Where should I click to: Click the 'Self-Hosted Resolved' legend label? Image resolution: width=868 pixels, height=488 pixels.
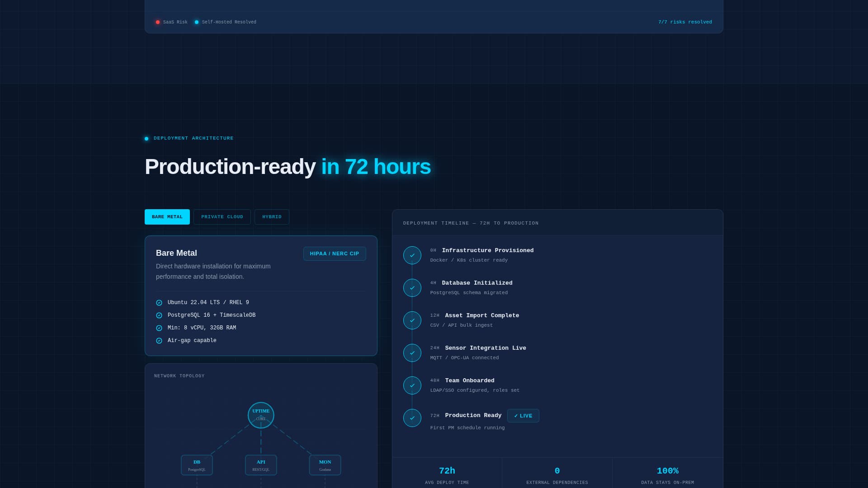pyautogui.click(x=229, y=22)
